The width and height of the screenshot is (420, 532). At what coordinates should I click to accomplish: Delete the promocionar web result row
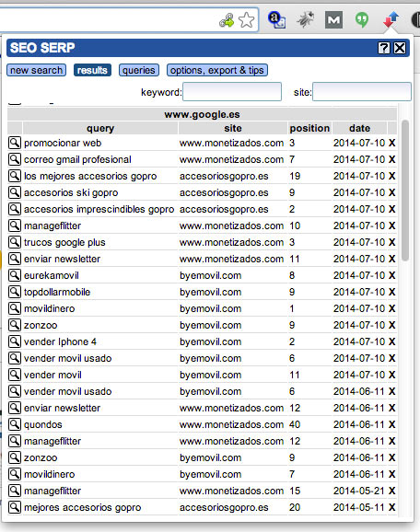(x=391, y=143)
